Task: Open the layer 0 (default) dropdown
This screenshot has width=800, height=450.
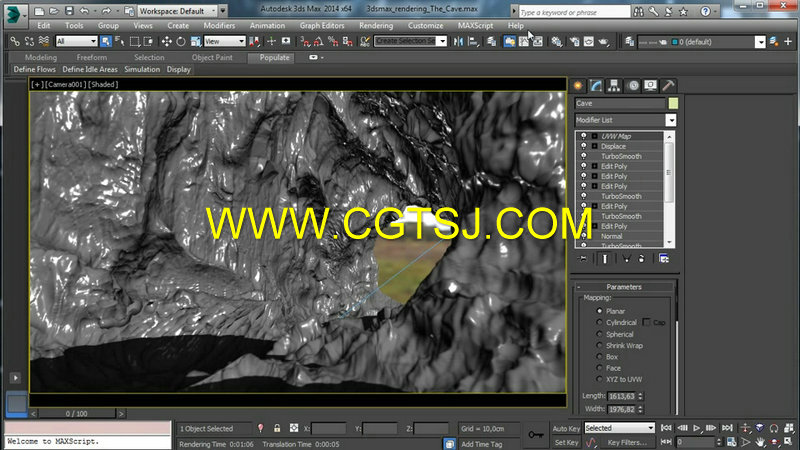Action: pos(760,42)
